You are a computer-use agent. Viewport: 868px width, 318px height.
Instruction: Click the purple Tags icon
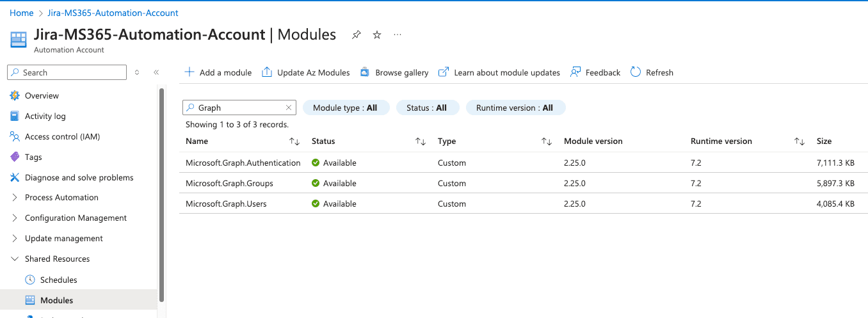[15, 157]
